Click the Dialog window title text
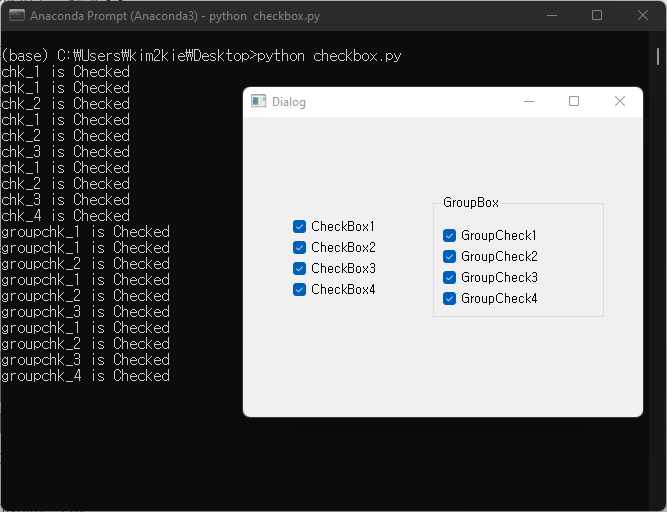Screen dimensions: 667x512 click(x=289, y=102)
